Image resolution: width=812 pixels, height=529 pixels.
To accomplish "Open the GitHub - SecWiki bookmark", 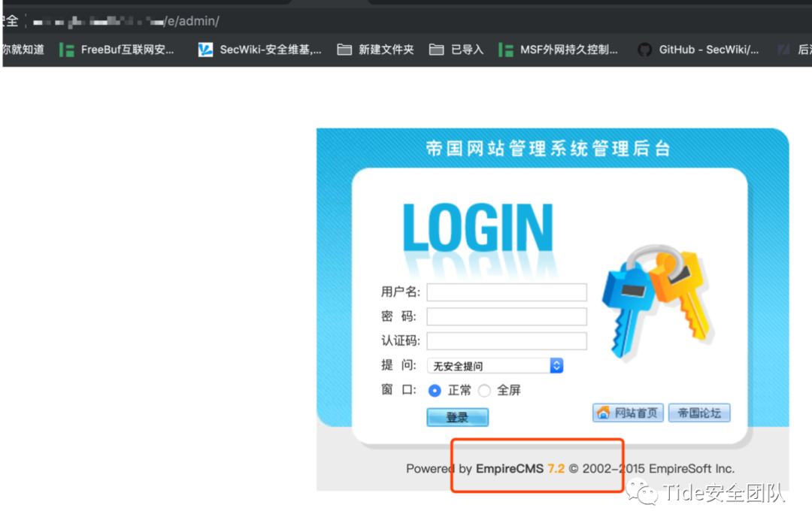I will pyautogui.click(x=698, y=50).
